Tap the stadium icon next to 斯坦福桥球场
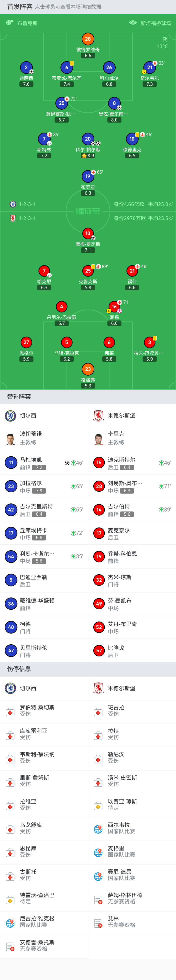 (133, 23)
